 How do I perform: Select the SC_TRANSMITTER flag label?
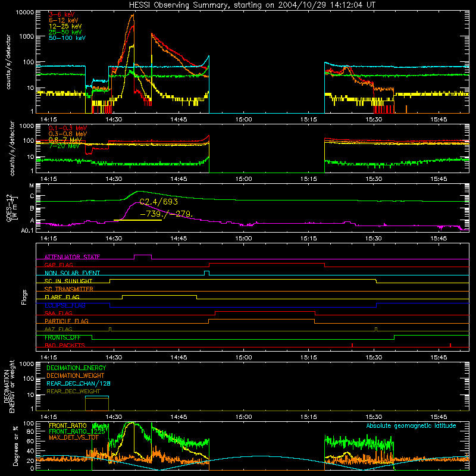click(x=69, y=289)
